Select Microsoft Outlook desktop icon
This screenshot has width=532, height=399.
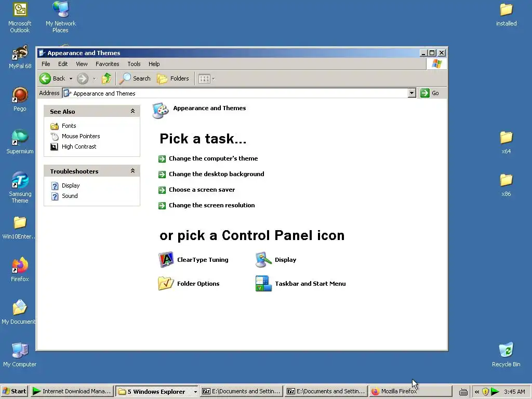click(x=20, y=17)
